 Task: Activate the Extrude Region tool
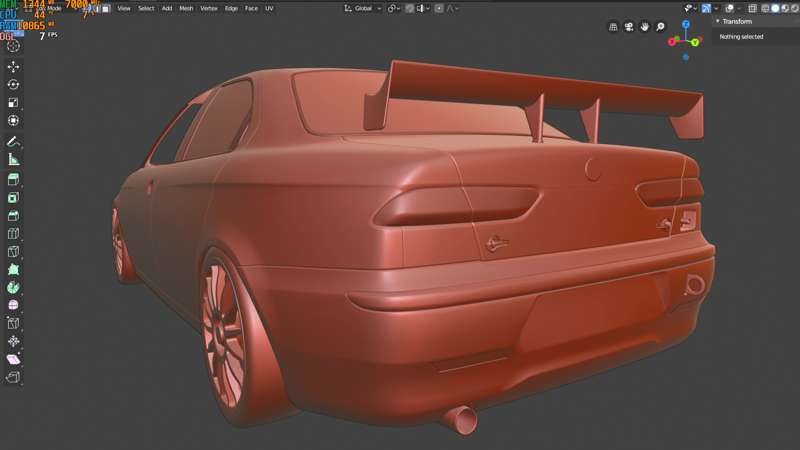point(13,180)
